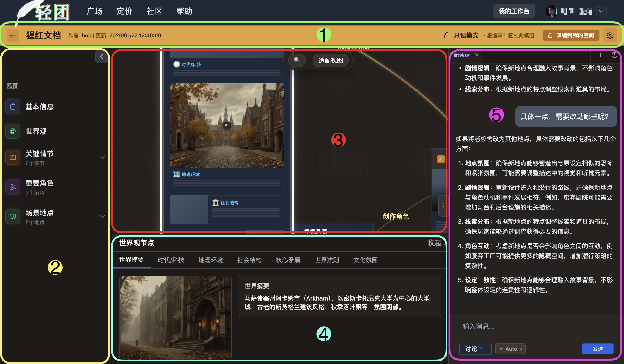Screen dimensions: 624x364
Task: Expand the 关键情节 chapters list
Action: 102,158
